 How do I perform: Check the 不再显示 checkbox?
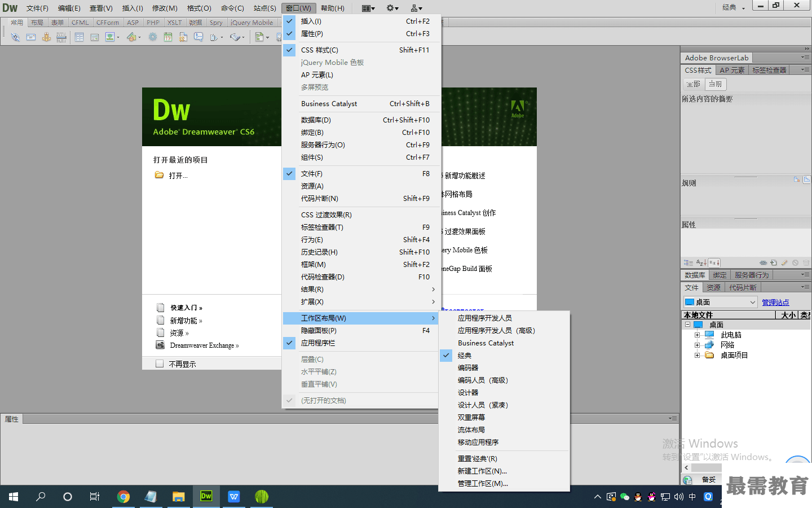160,364
